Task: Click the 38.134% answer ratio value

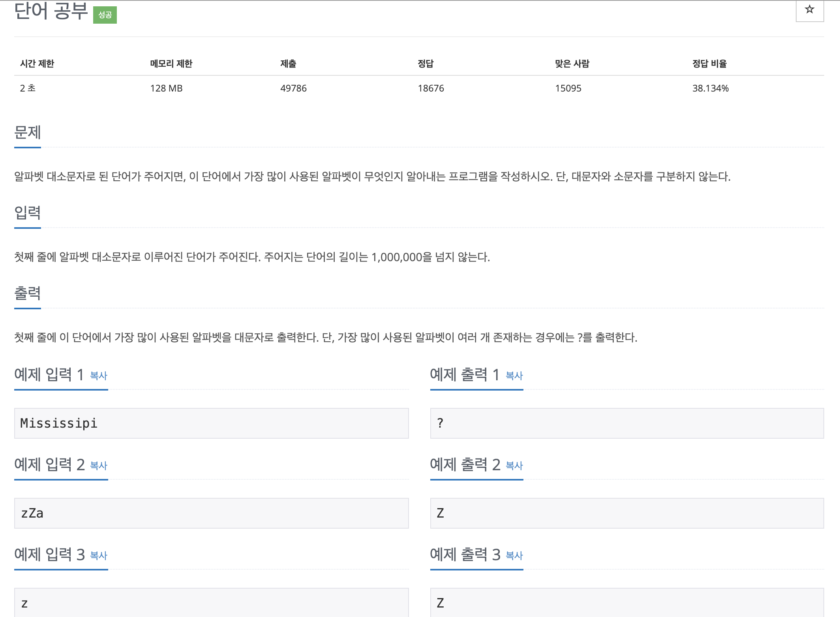Action: pyautogui.click(x=710, y=88)
